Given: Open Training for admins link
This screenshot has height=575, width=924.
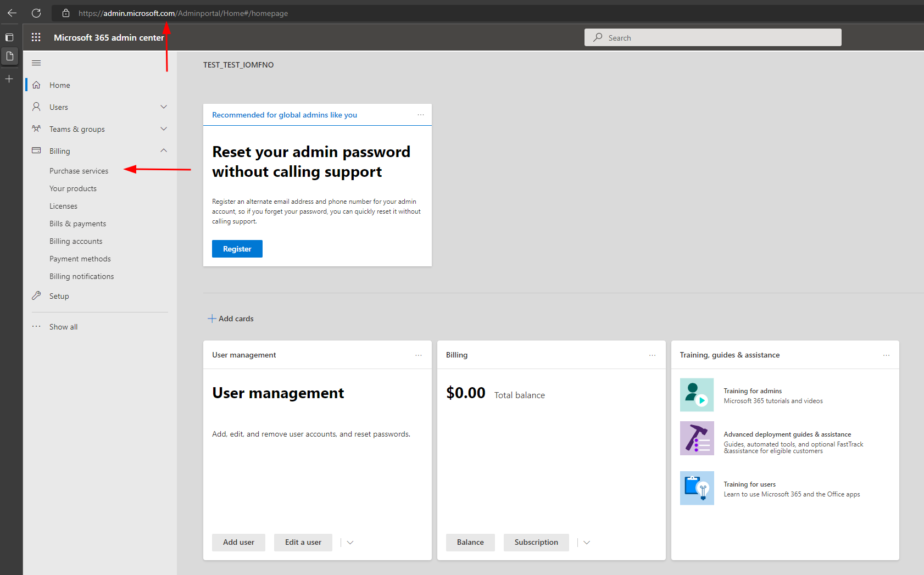Looking at the screenshot, I should click(753, 391).
